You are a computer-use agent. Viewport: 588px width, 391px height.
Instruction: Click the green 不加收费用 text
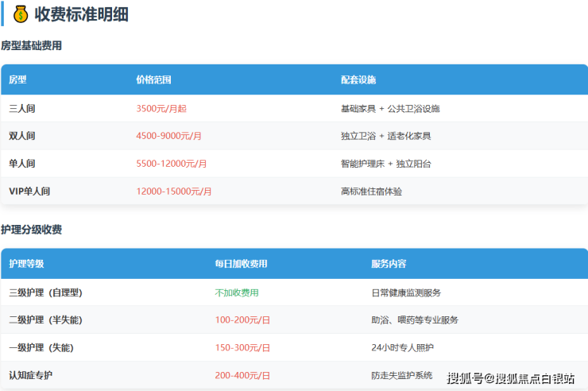coord(237,292)
